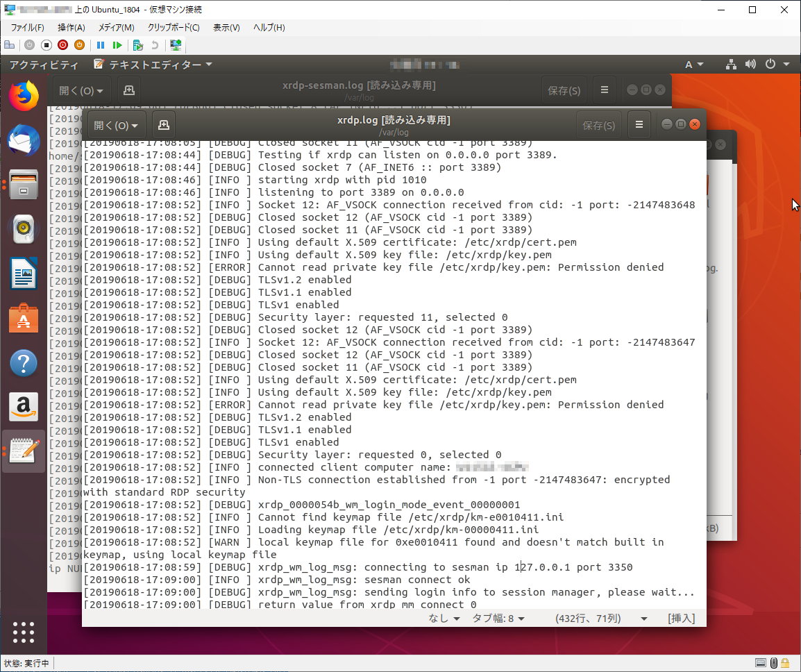Click the first 'Cannot read private key file' error line
Screen dimensions: 801x672
[x=373, y=267]
